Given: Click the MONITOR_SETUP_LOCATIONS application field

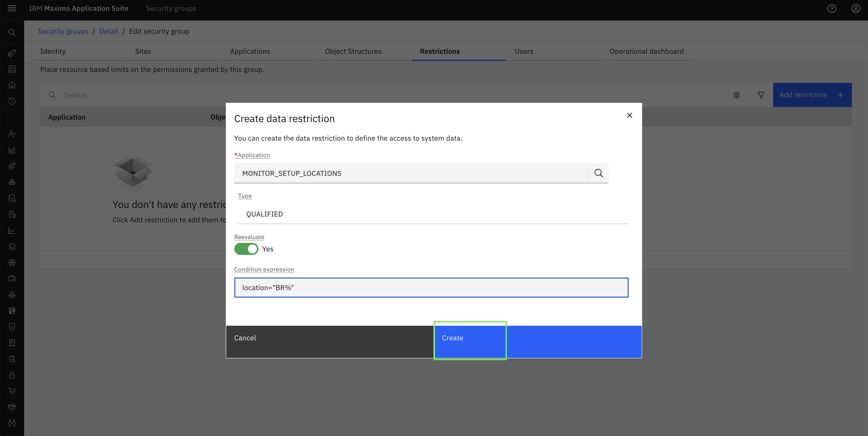Looking at the screenshot, I should pos(411,173).
